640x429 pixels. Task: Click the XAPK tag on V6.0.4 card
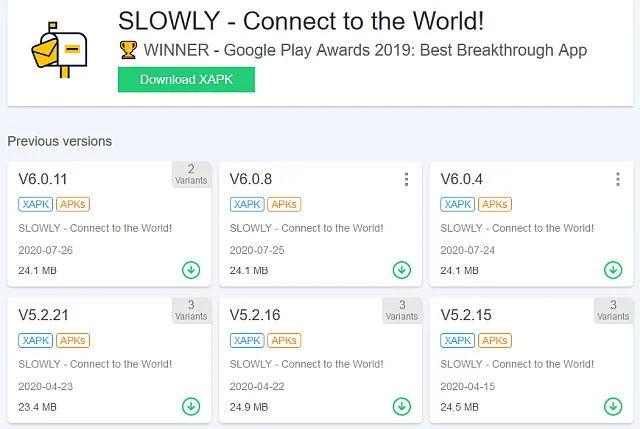coord(458,204)
